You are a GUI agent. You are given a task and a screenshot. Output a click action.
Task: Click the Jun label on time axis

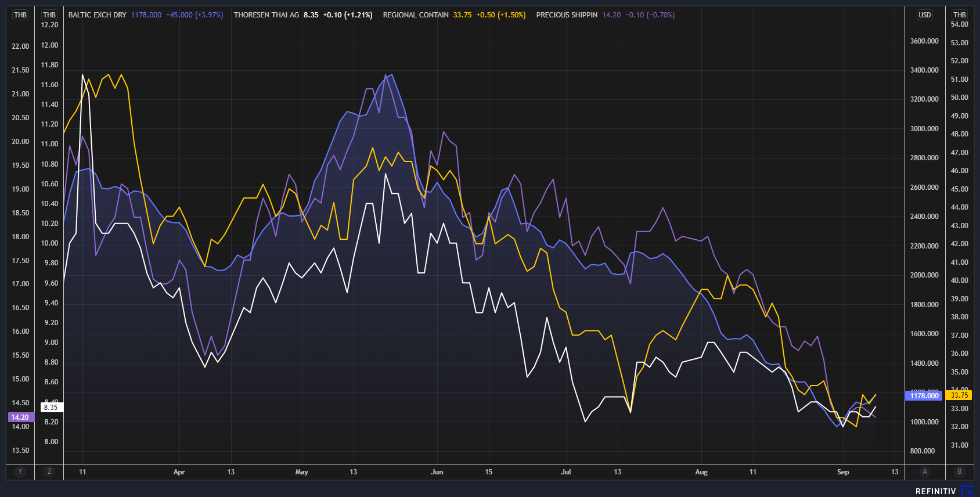[x=437, y=472]
